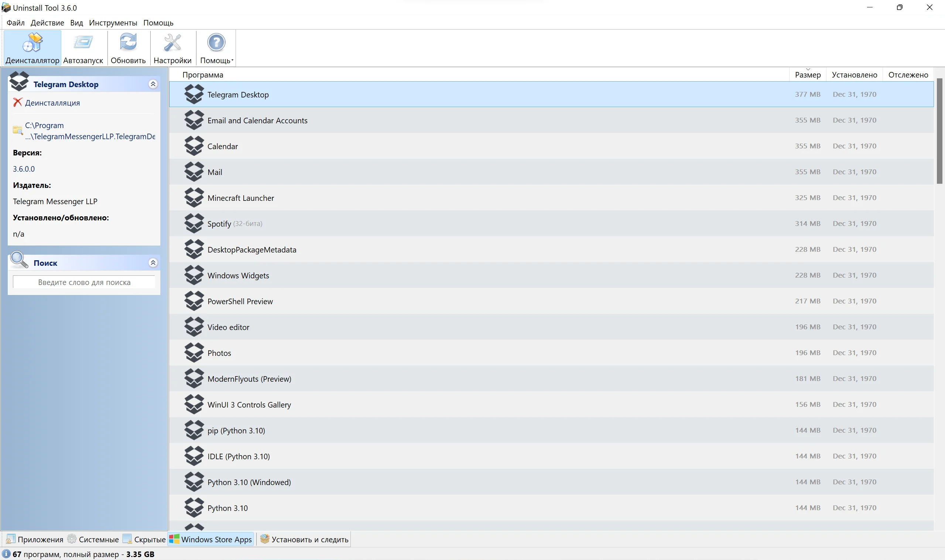Select WinUI 3 Controls Gallery icon

pyautogui.click(x=194, y=404)
